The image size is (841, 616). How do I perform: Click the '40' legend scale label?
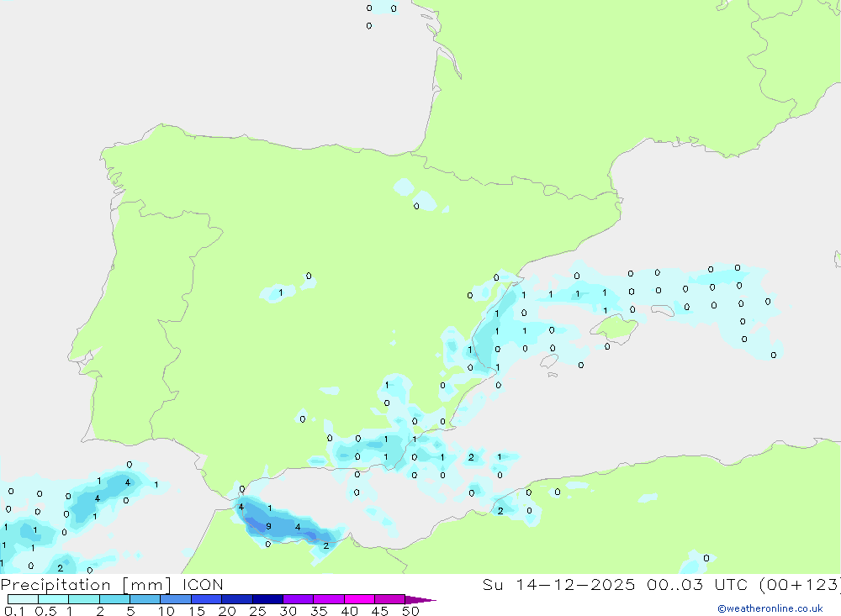tap(350, 611)
